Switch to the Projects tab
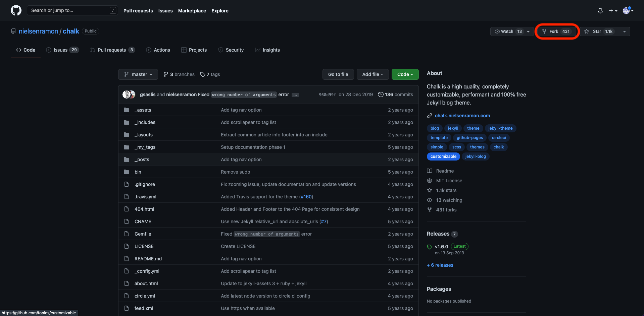 [x=194, y=50]
